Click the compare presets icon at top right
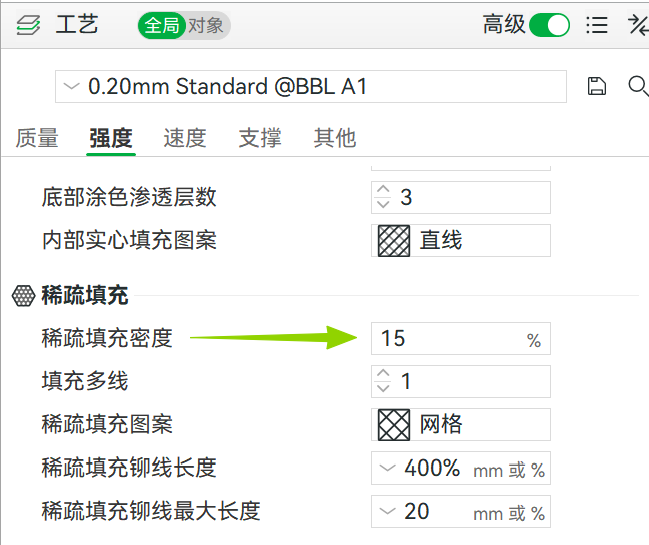649x545 pixels. [x=637, y=25]
